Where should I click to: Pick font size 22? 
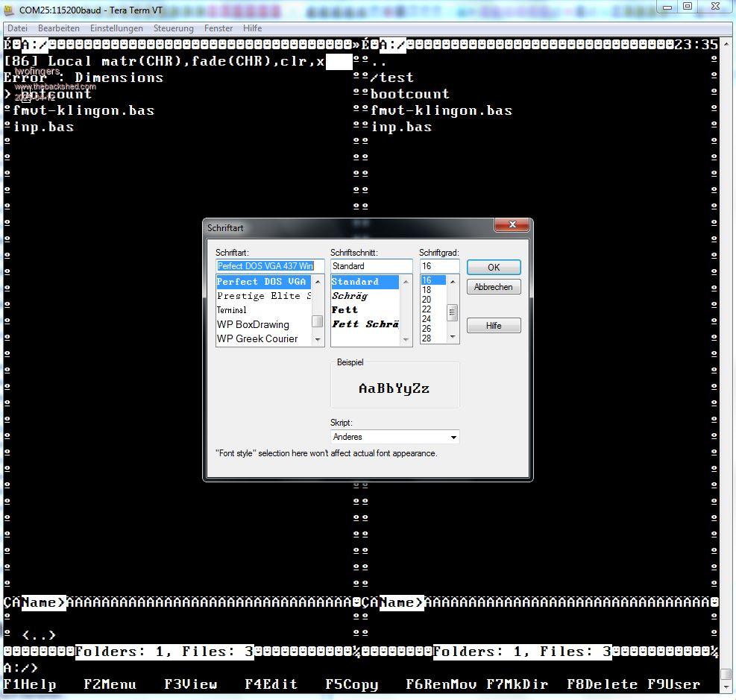tap(427, 309)
